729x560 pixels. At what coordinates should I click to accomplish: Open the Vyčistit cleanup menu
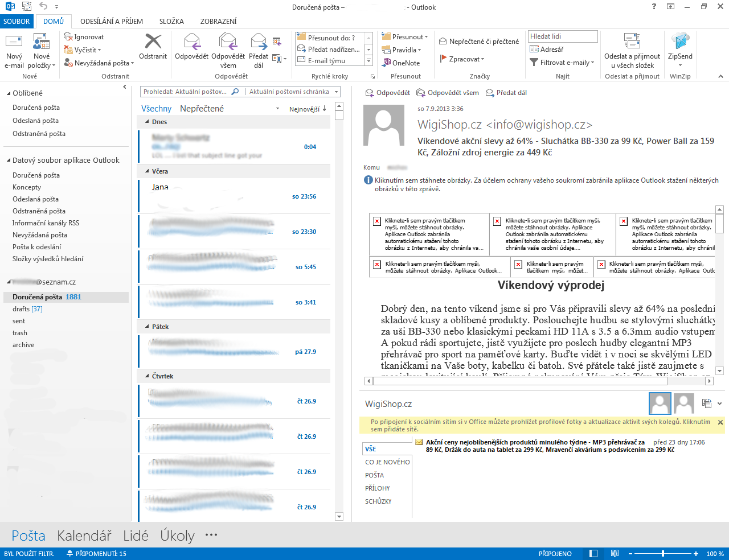(83, 50)
